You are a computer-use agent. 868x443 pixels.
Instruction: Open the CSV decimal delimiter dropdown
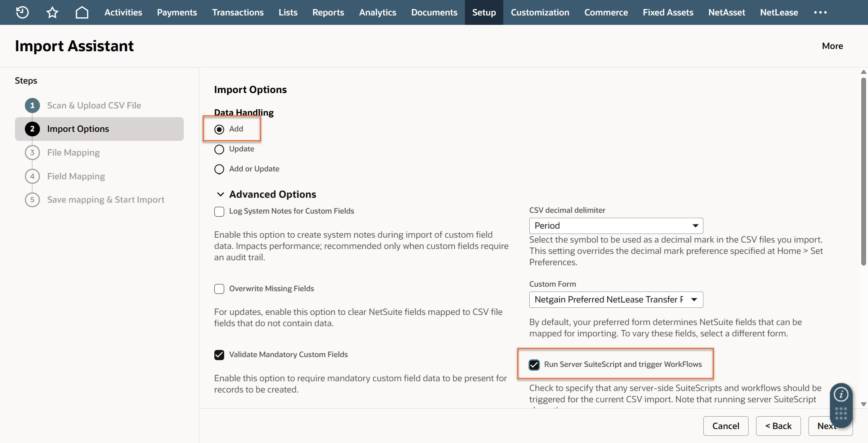(616, 226)
